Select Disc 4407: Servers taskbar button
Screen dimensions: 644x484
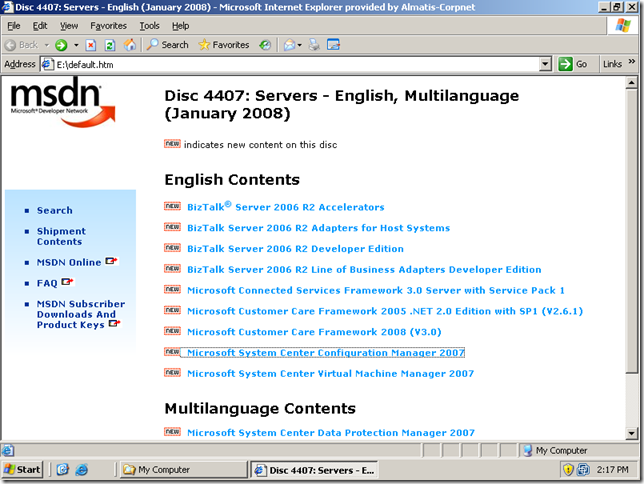[x=314, y=470]
